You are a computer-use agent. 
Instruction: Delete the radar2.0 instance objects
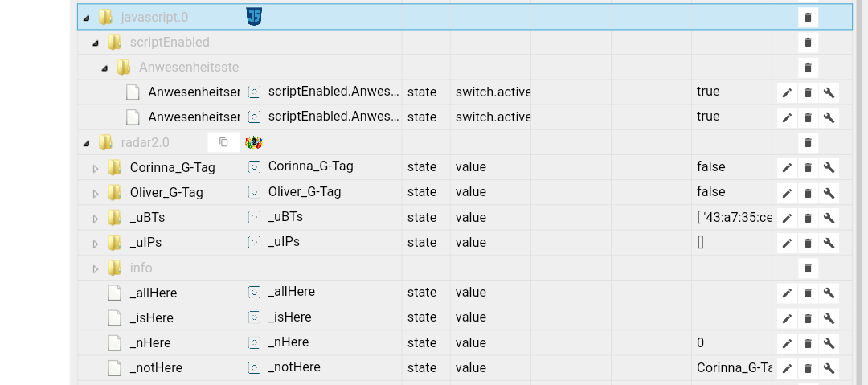808,143
